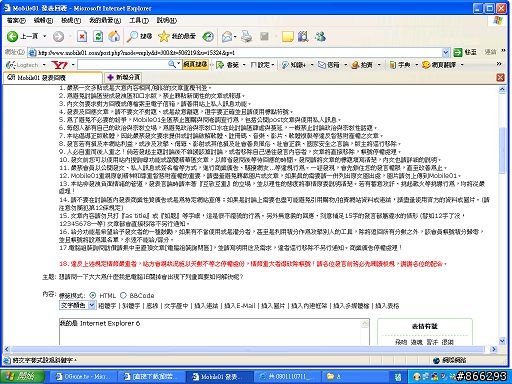512x384 pixels.
Task: Select the HTML mode radio button
Action: pos(93,295)
